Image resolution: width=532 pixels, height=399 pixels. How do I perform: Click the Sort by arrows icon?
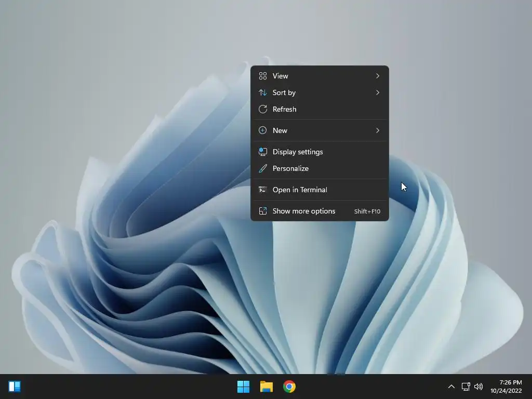point(262,92)
